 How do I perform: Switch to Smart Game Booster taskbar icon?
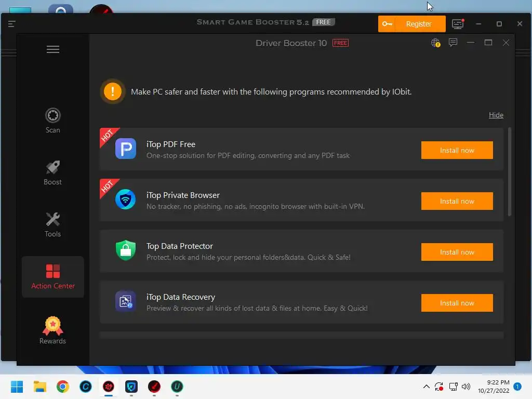point(154,387)
